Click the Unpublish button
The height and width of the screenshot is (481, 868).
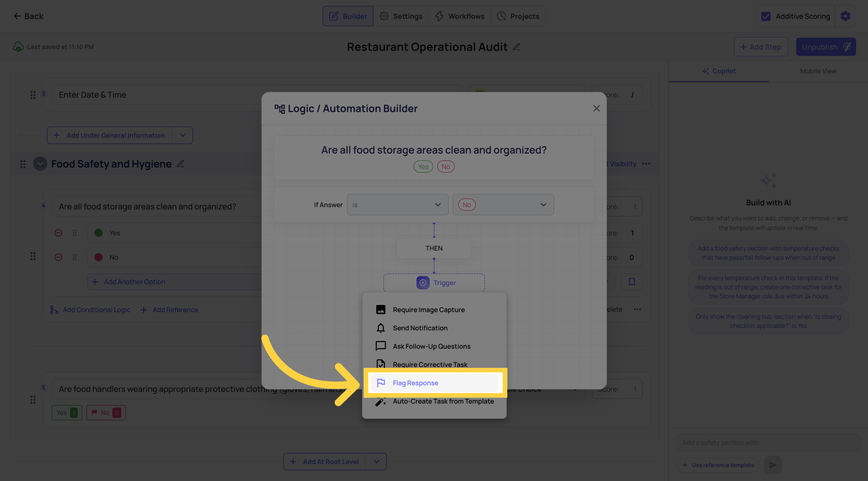(x=826, y=47)
